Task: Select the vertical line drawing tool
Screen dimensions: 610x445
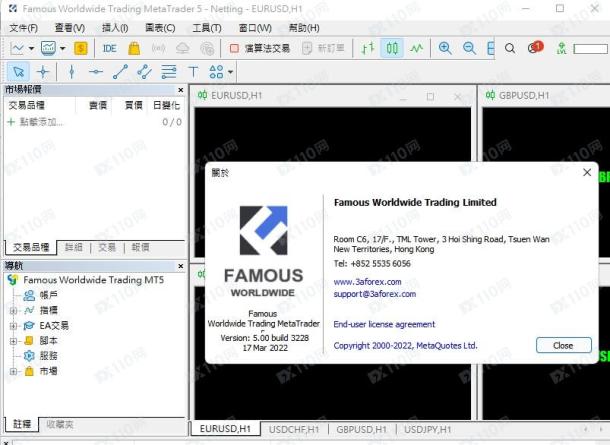Action: point(72,72)
